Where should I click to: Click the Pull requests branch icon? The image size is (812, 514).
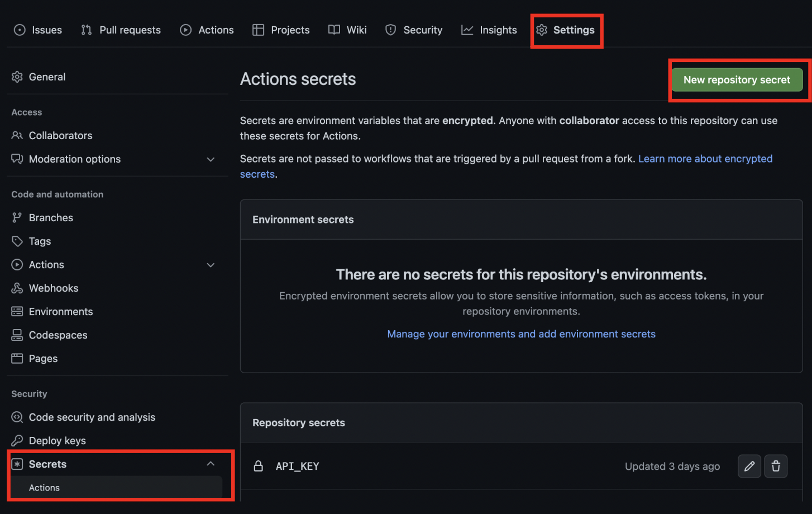tap(87, 30)
